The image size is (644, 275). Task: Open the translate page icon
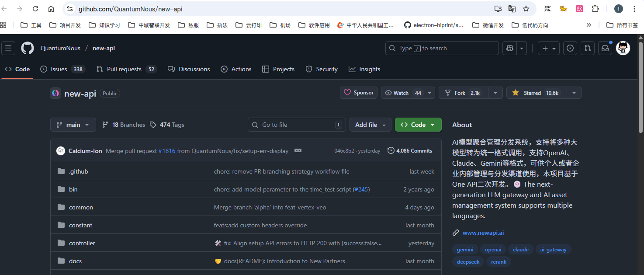point(512,9)
